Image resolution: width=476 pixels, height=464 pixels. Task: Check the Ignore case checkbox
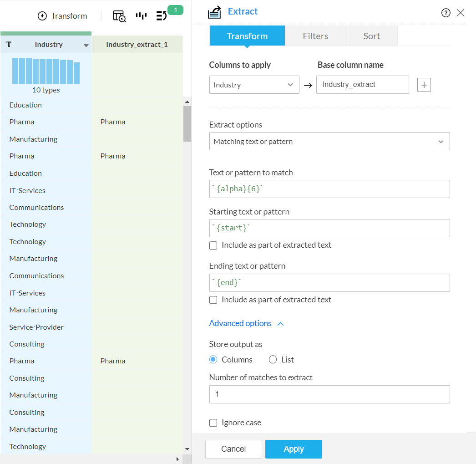(x=213, y=423)
